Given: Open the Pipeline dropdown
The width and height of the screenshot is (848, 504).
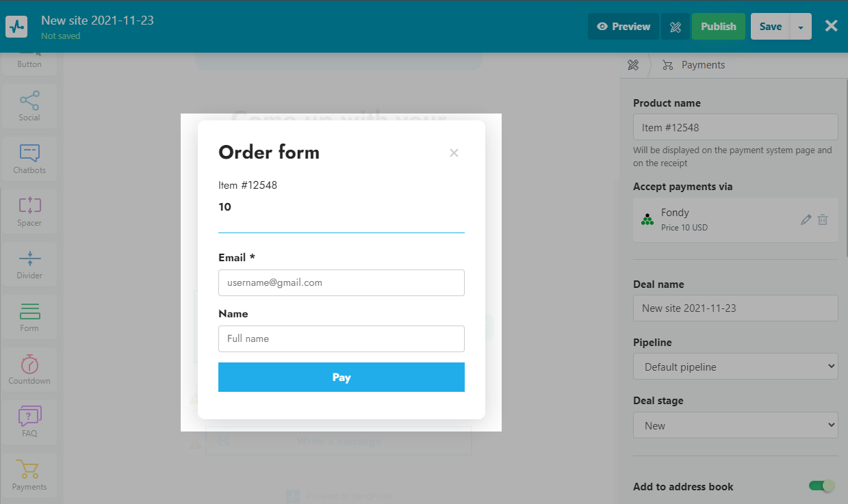Looking at the screenshot, I should 735,367.
